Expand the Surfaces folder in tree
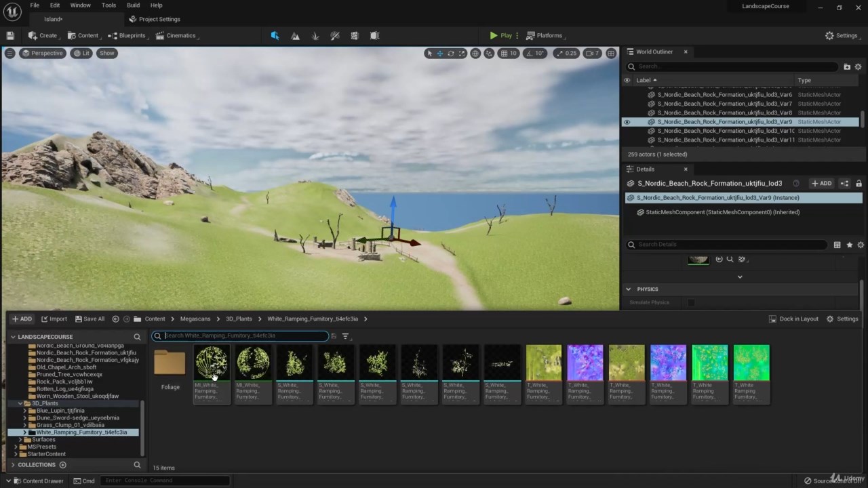 click(x=20, y=440)
